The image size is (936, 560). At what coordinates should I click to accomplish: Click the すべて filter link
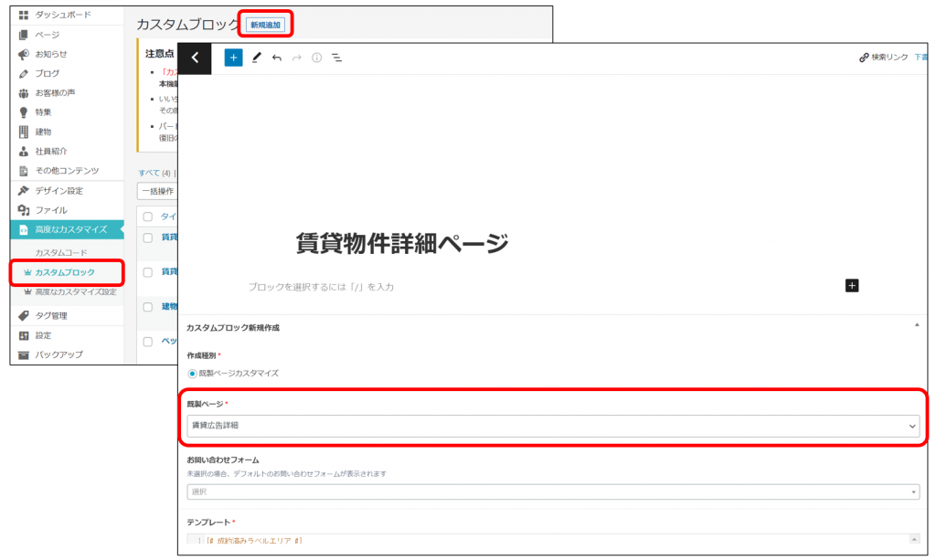[x=148, y=173]
